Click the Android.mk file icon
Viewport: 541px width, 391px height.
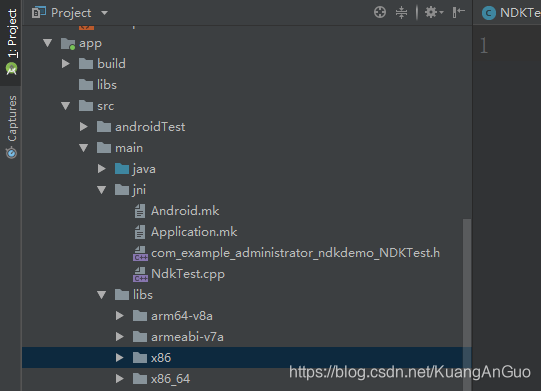tap(140, 211)
